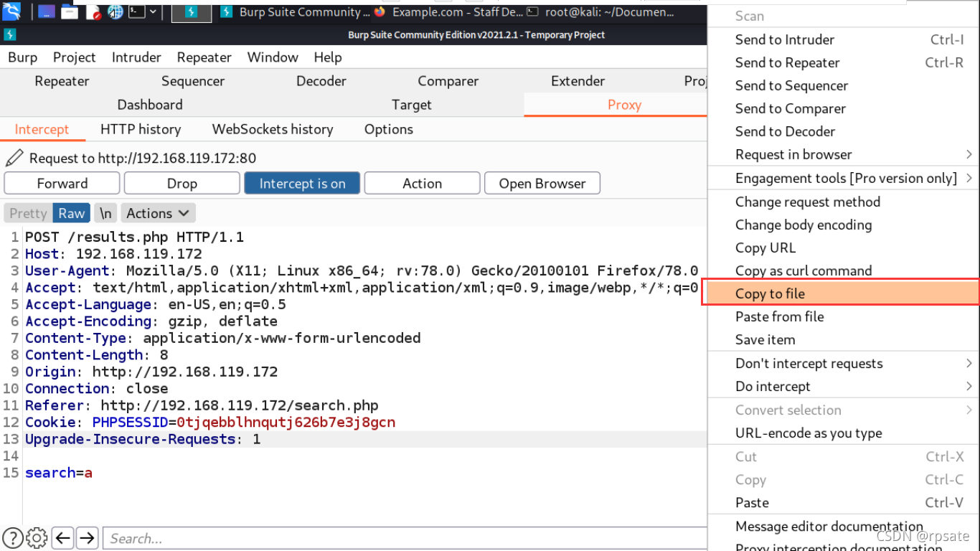Open the Kali applications menu icon
This screenshot has height=551, width=980.
[11, 11]
